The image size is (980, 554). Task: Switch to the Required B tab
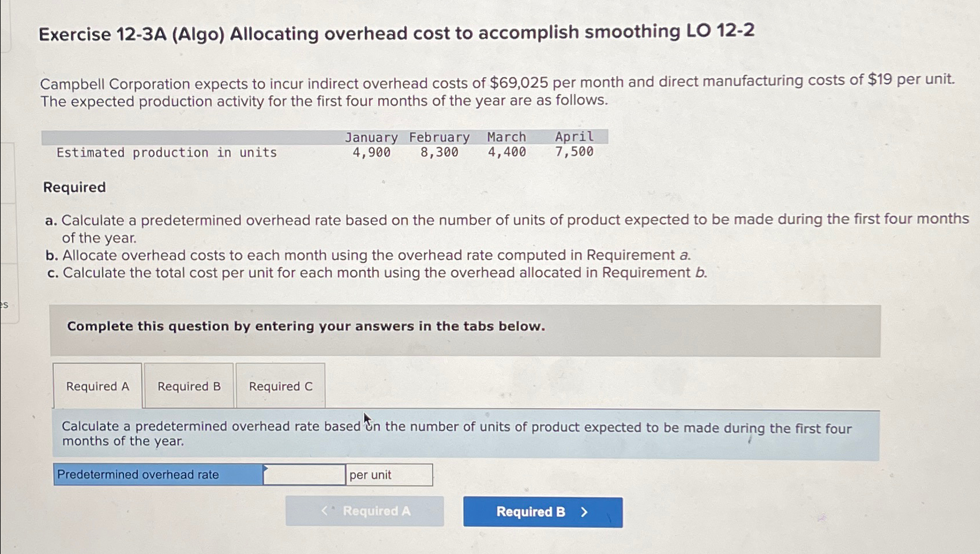pos(188,386)
